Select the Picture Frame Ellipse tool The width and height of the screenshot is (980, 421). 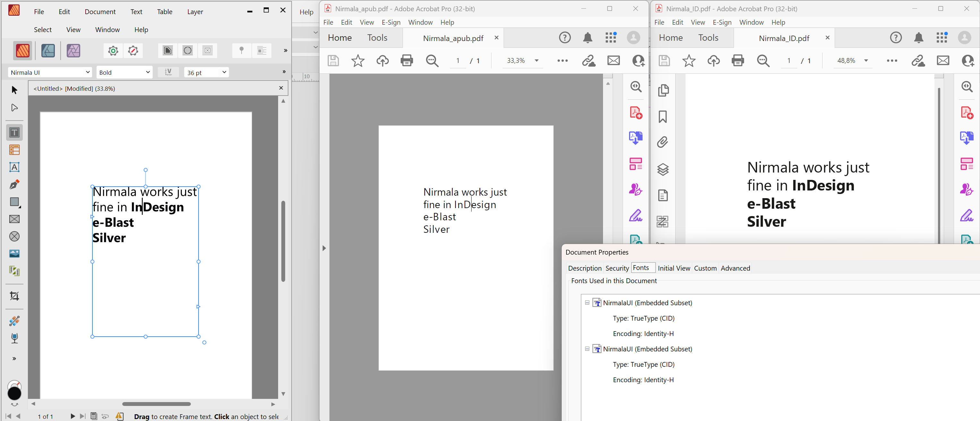point(14,237)
